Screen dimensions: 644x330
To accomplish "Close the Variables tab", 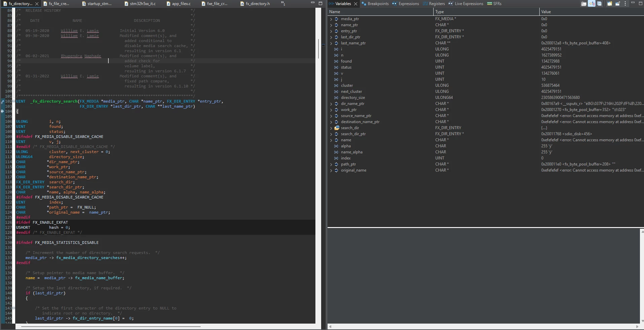I will point(355,4).
